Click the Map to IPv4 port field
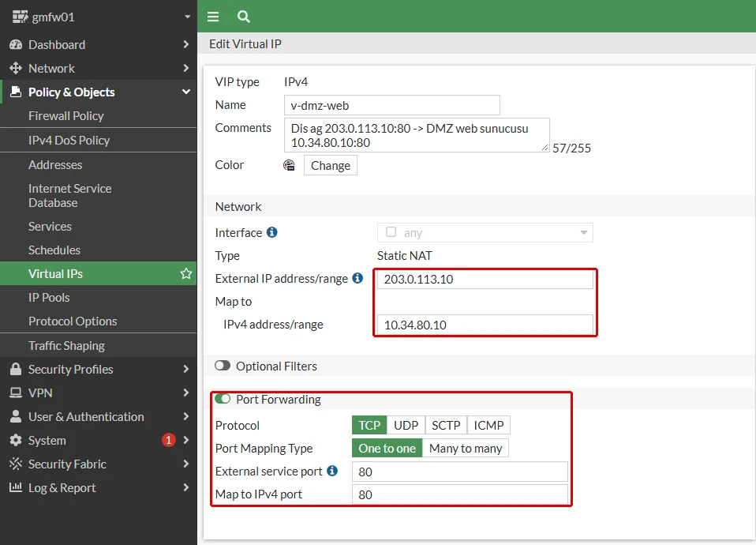The image size is (756, 545). [460, 494]
